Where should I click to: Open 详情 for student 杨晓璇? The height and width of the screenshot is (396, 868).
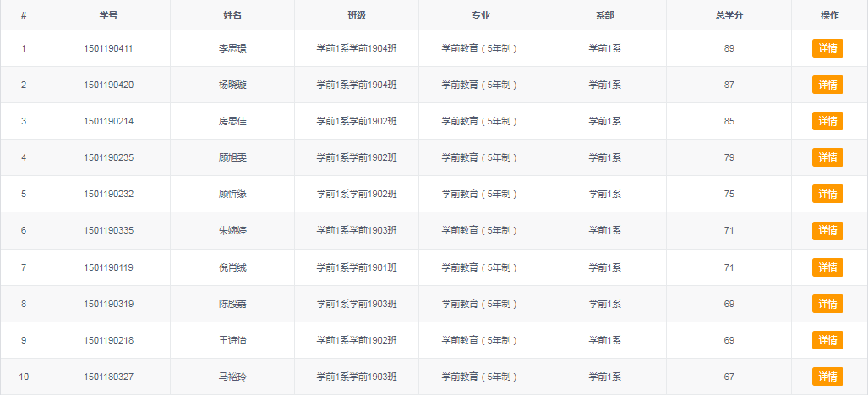point(827,85)
